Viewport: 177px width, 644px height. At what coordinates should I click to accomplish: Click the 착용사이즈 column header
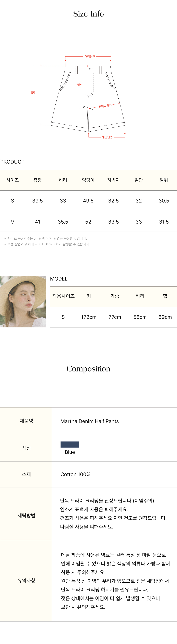(63, 296)
